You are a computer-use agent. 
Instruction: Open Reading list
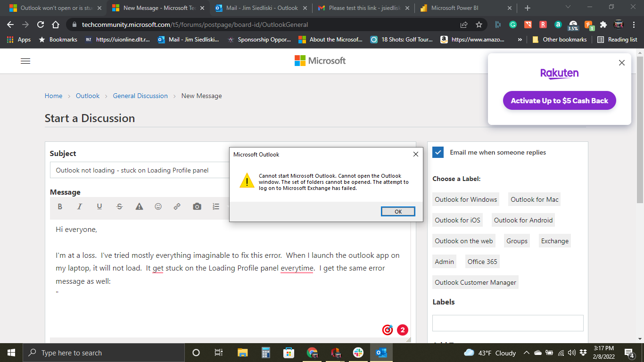tap(617, 40)
